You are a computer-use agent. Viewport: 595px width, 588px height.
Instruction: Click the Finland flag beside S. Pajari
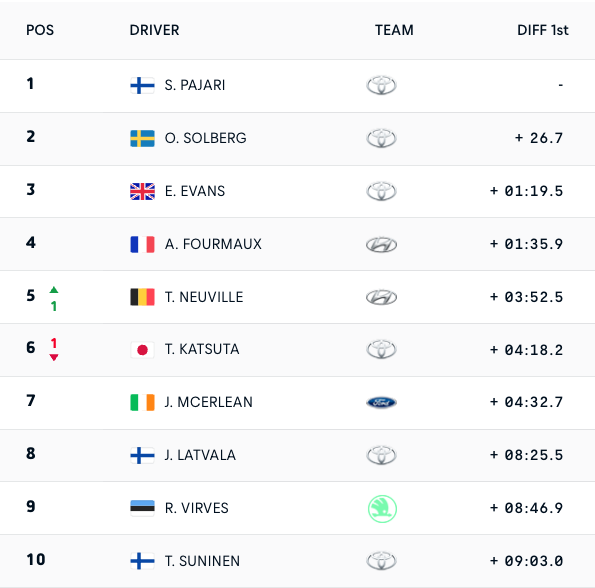(142, 85)
